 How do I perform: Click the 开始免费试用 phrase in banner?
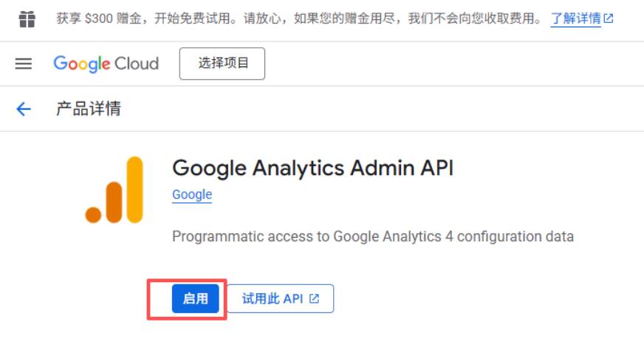[192, 18]
